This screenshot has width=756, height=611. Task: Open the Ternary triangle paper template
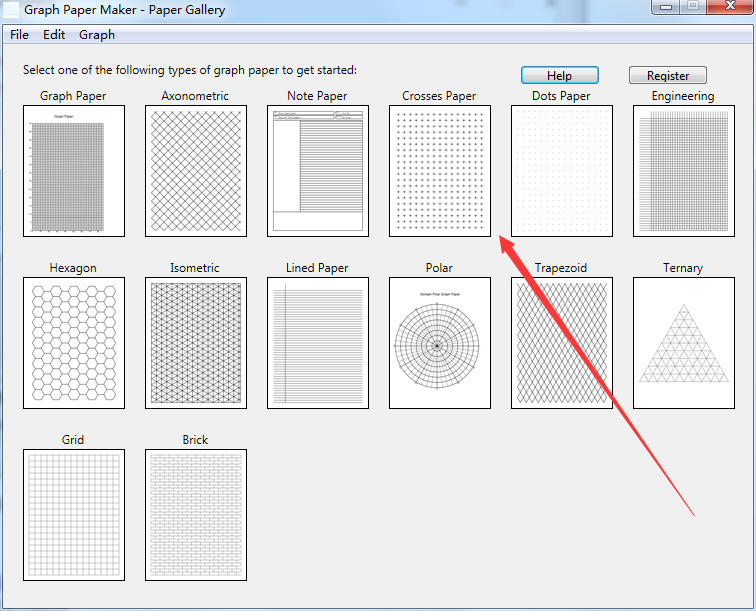click(683, 343)
